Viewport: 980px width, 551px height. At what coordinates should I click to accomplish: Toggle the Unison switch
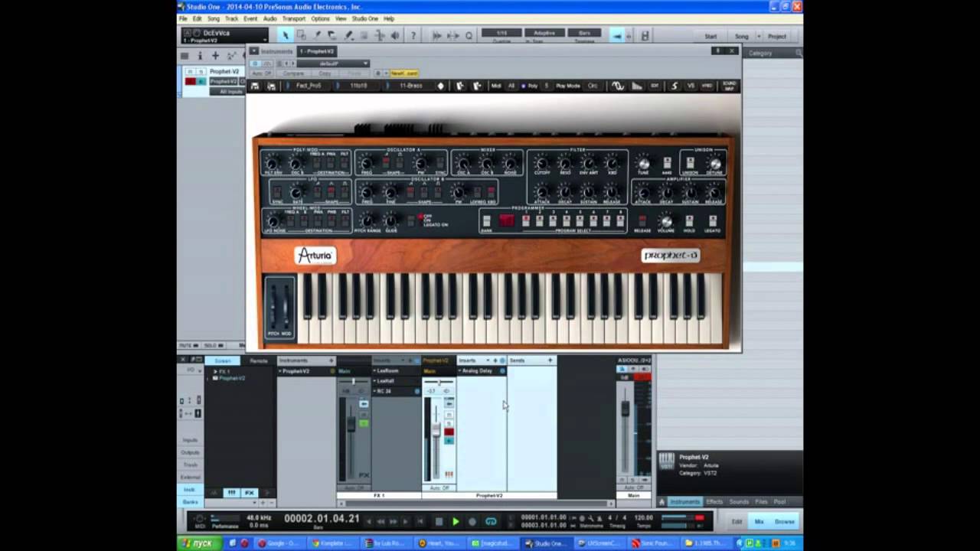tap(690, 164)
